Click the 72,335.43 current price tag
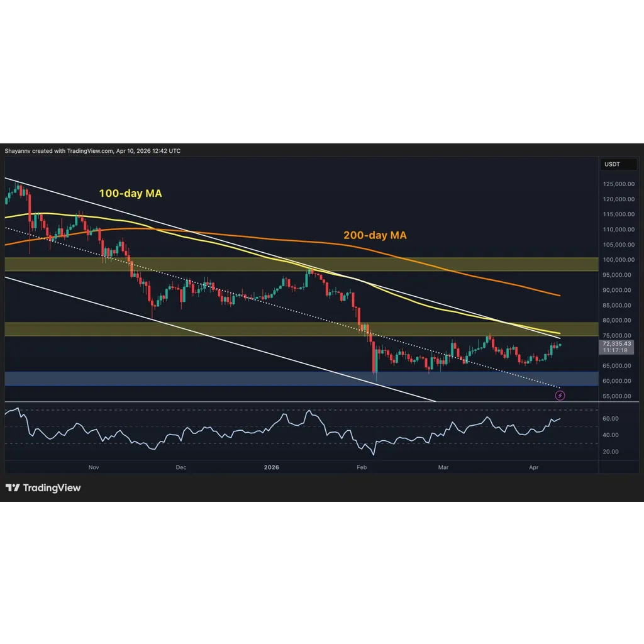The image size is (644, 644). (616, 344)
